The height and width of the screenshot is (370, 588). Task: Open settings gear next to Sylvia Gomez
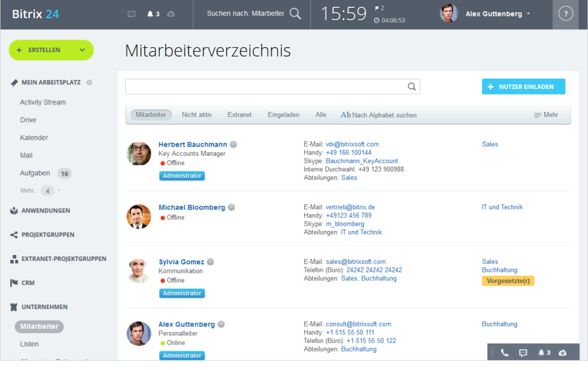211,262
